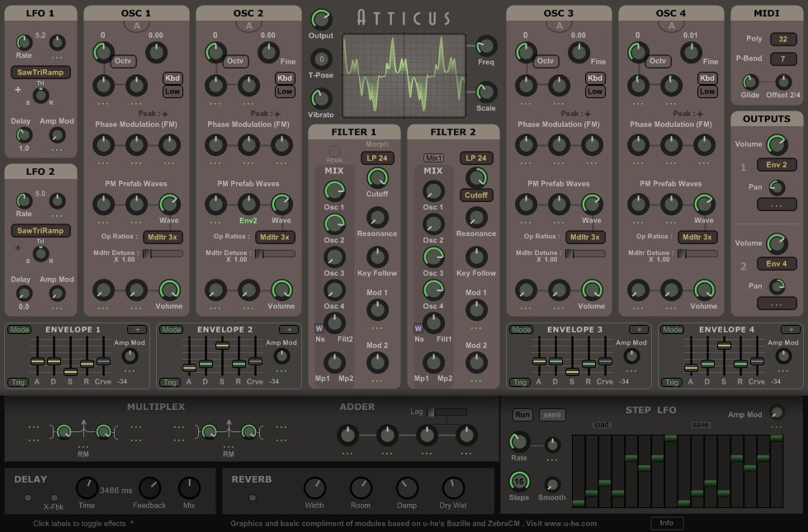The height and width of the screenshot is (532, 808).
Task: Toggle the Kbd button in OSC 1
Action: point(172,78)
